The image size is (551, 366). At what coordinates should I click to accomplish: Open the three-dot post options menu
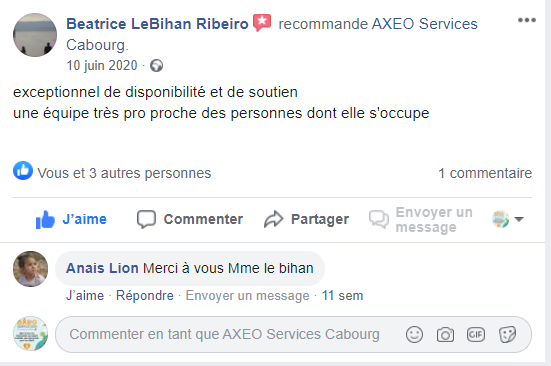pos(526,20)
